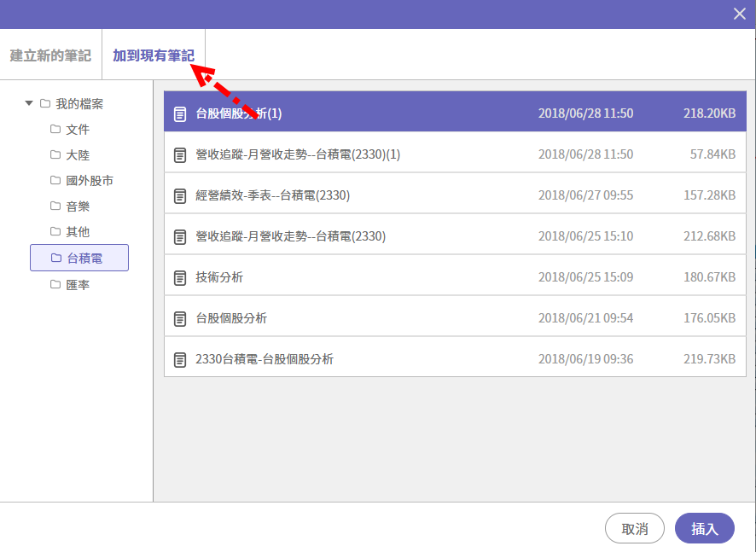Select the 其他 folder
This screenshot has height=552, width=756.
coord(78,232)
